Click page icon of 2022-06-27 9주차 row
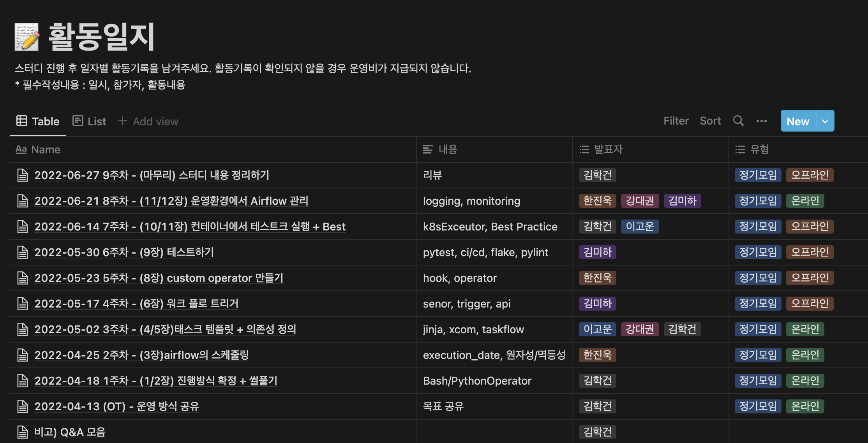The width and height of the screenshot is (868, 443). (x=23, y=175)
